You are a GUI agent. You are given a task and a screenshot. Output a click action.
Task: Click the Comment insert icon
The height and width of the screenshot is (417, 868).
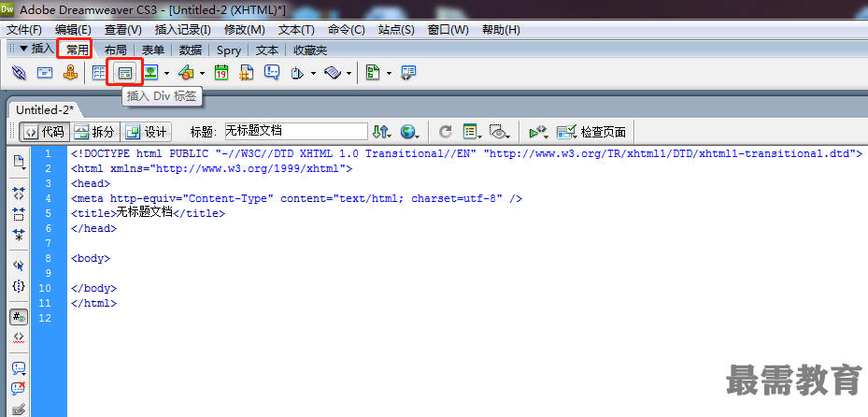(272, 73)
